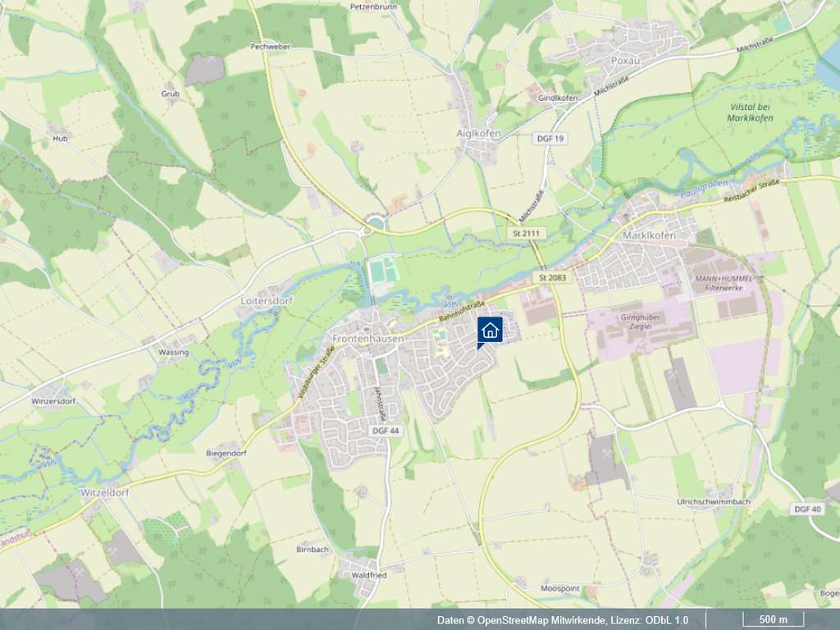Click the Witzeldorf village label
840x630 pixels.
(104, 492)
